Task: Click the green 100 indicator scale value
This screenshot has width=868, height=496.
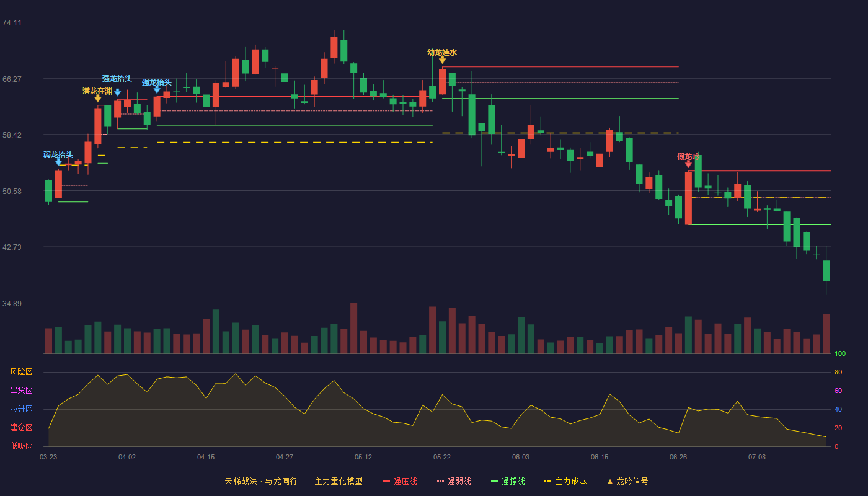Action: [x=840, y=354]
